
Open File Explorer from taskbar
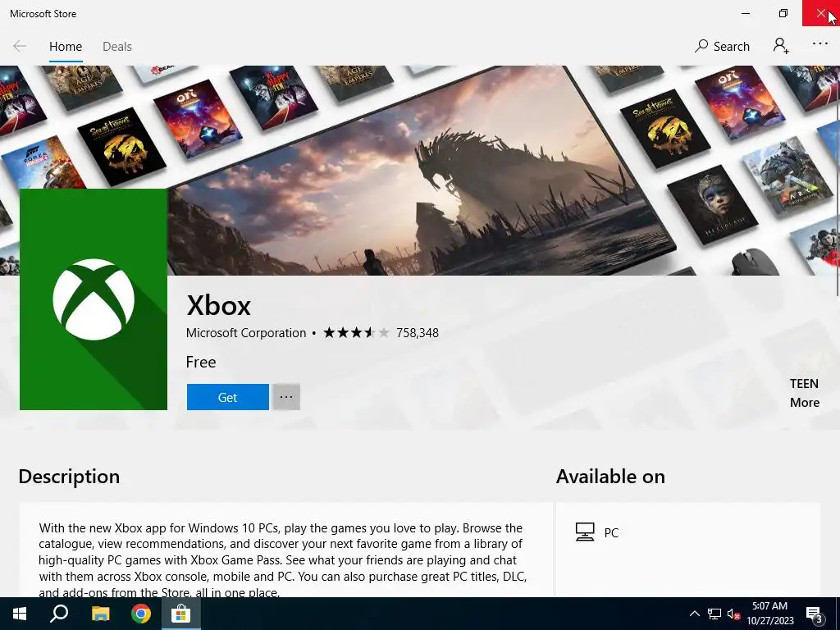pos(100,614)
